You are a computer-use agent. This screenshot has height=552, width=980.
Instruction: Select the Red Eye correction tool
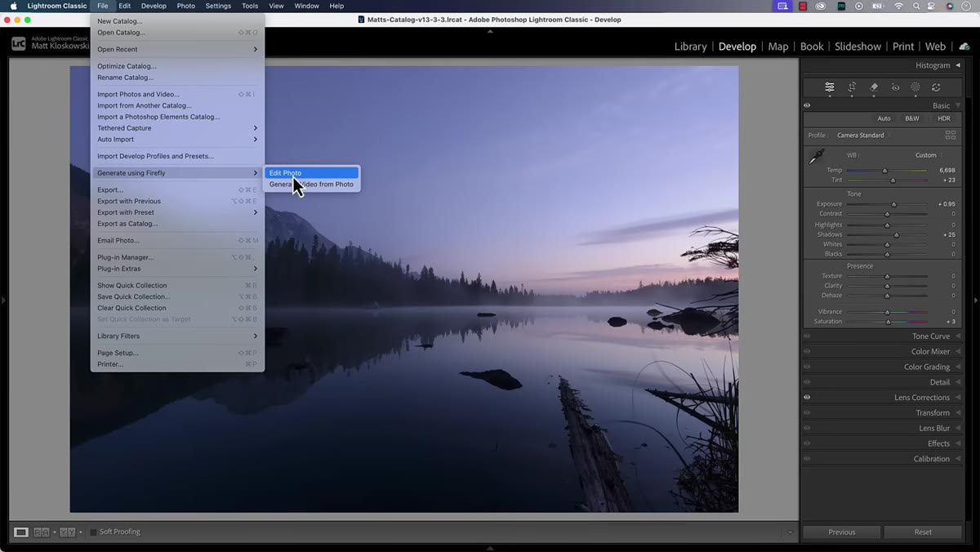pos(895,87)
